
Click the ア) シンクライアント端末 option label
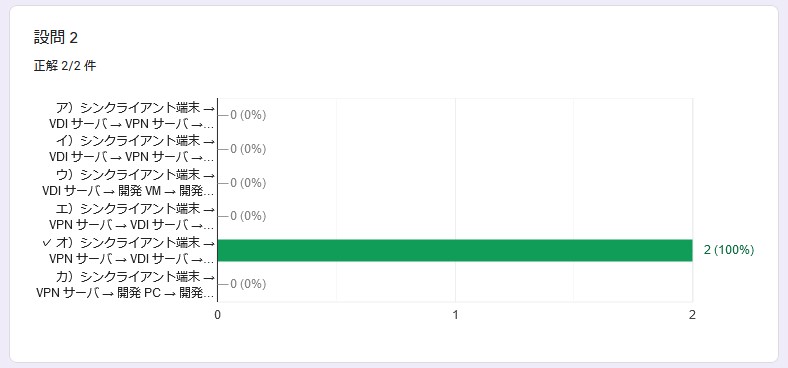133,115
